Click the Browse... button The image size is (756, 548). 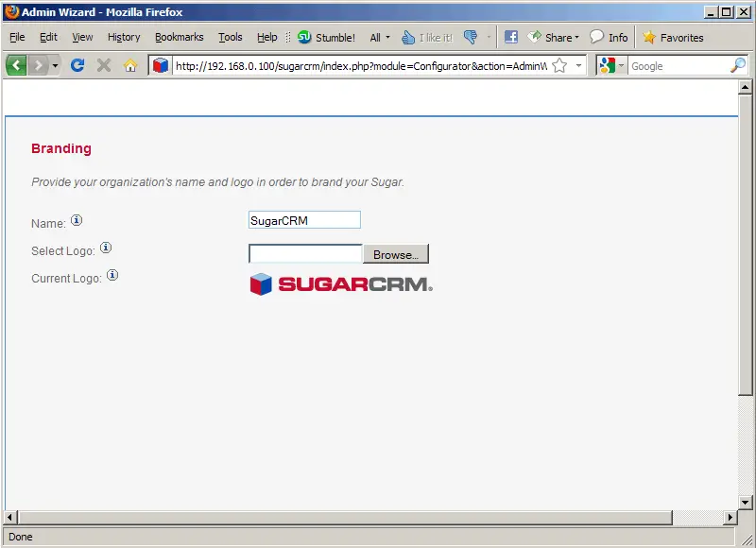395,254
